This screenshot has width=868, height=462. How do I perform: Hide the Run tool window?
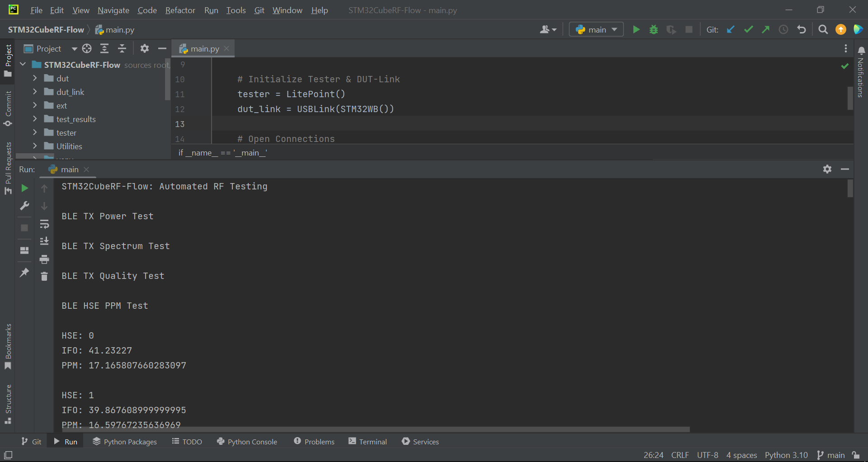845,169
